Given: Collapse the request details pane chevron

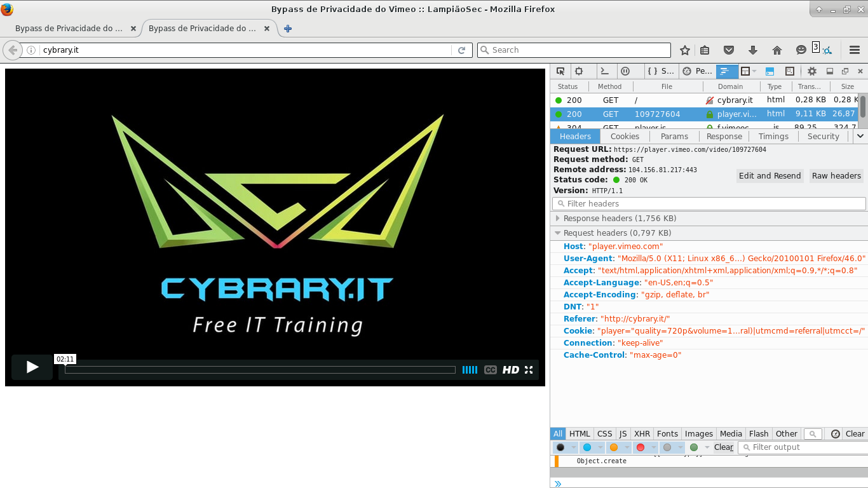Looking at the screenshot, I should point(860,136).
